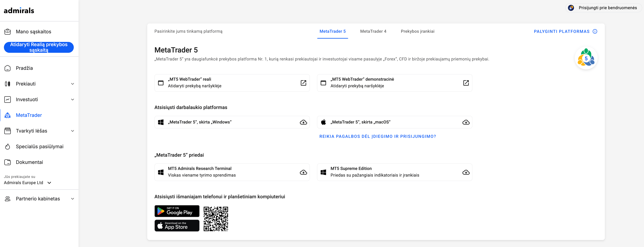Expand the Investuoti menu chevron

click(x=73, y=100)
